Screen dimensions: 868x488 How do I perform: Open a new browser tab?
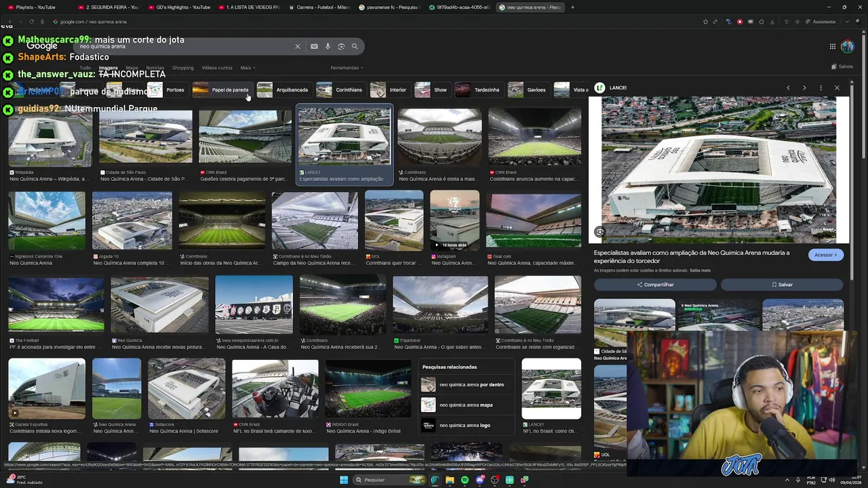[572, 7]
